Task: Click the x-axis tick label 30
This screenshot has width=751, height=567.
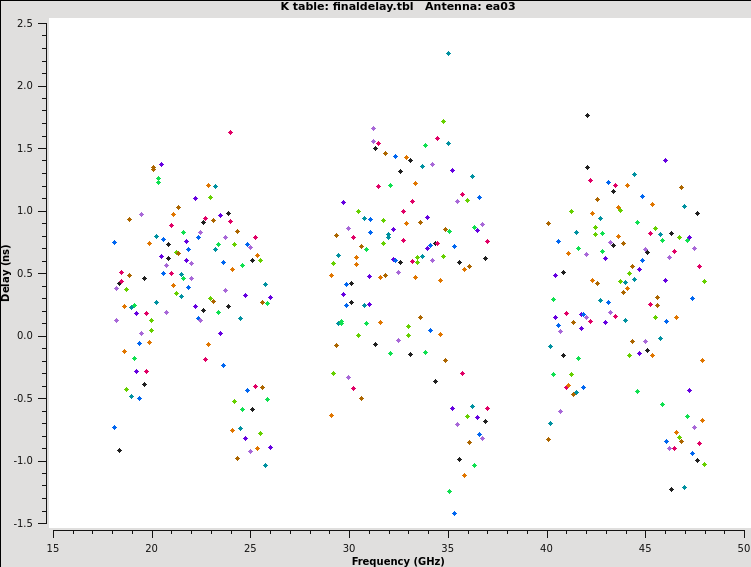Action: pos(349,547)
